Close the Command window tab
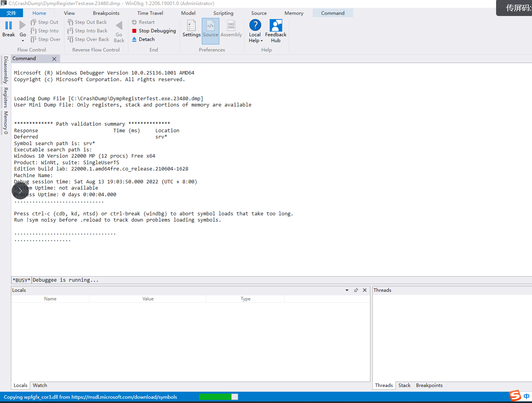This screenshot has width=532, height=403. coord(54,59)
